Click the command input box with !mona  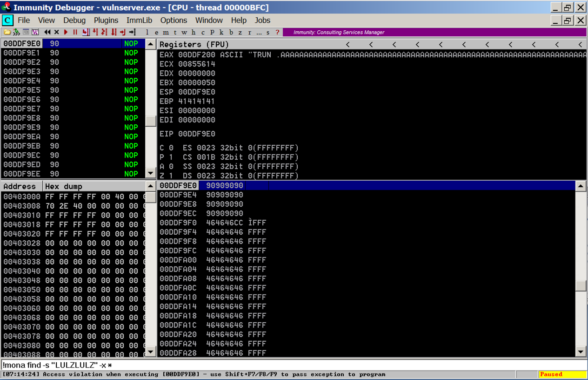294,365
